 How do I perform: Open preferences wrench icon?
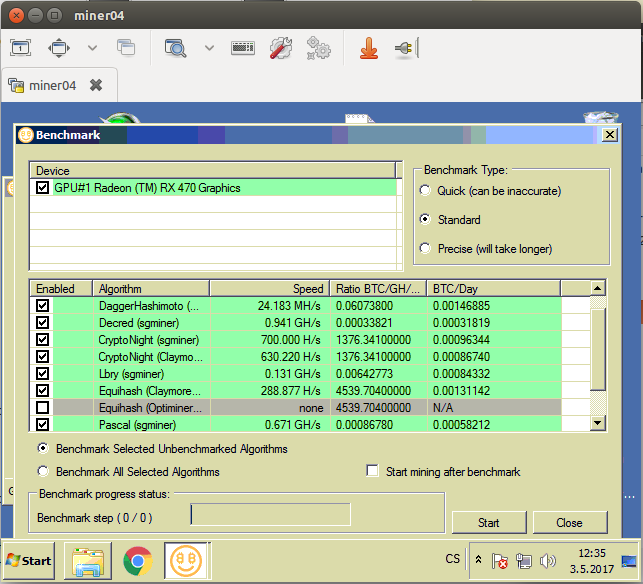click(x=281, y=48)
